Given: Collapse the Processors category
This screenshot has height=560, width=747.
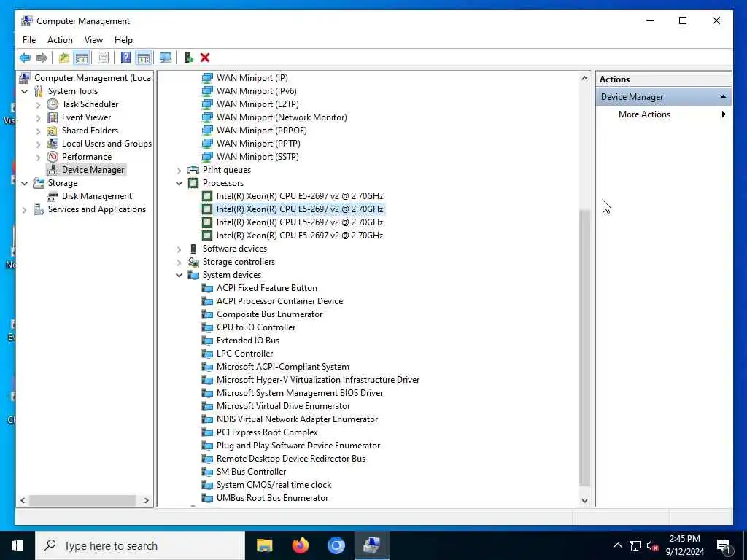Looking at the screenshot, I should (x=179, y=183).
